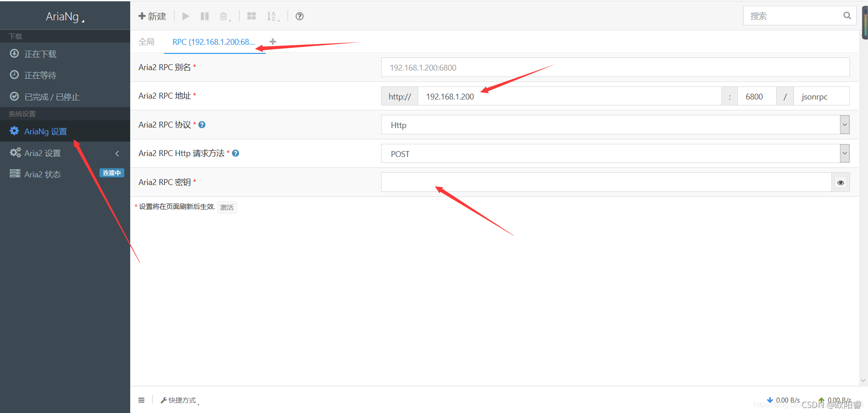868x413 pixels.
Task: Click the 正在等待 clock icon
Action: coord(14,75)
